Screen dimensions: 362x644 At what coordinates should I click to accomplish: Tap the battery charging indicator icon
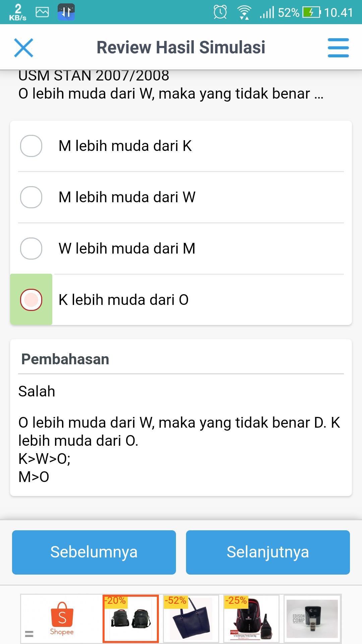[311, 12]
